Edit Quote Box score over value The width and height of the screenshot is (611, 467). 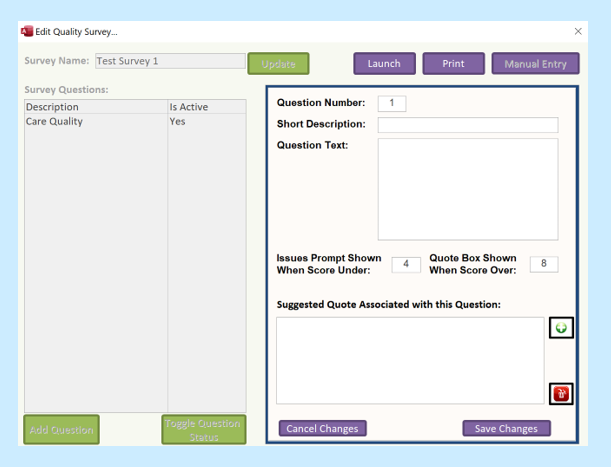[544, 264]
